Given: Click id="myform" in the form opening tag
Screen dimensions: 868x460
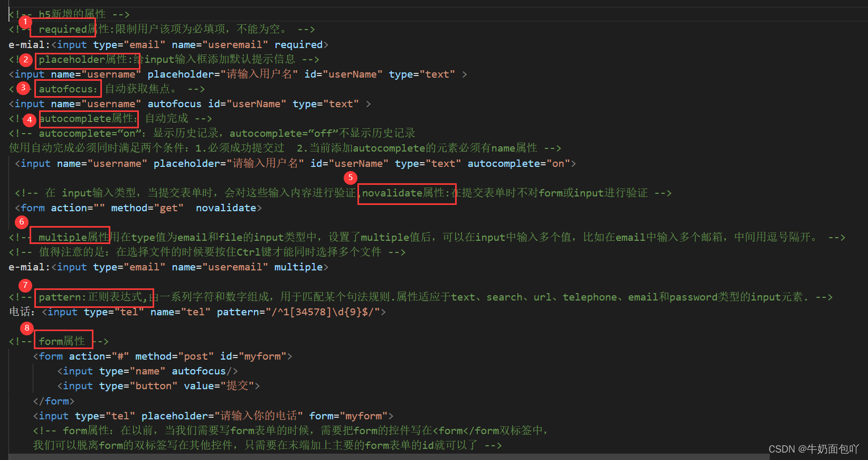Looking at the screenshot, I should [x=253, y=356].
